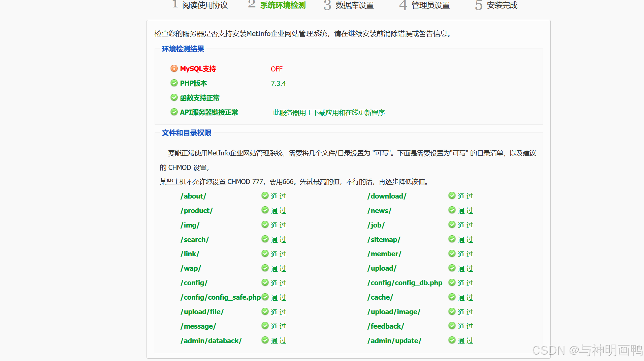This screenshot has width=644, height=361.
Task: Click the PHP version value 7.3.4
Action: [278, 84]
